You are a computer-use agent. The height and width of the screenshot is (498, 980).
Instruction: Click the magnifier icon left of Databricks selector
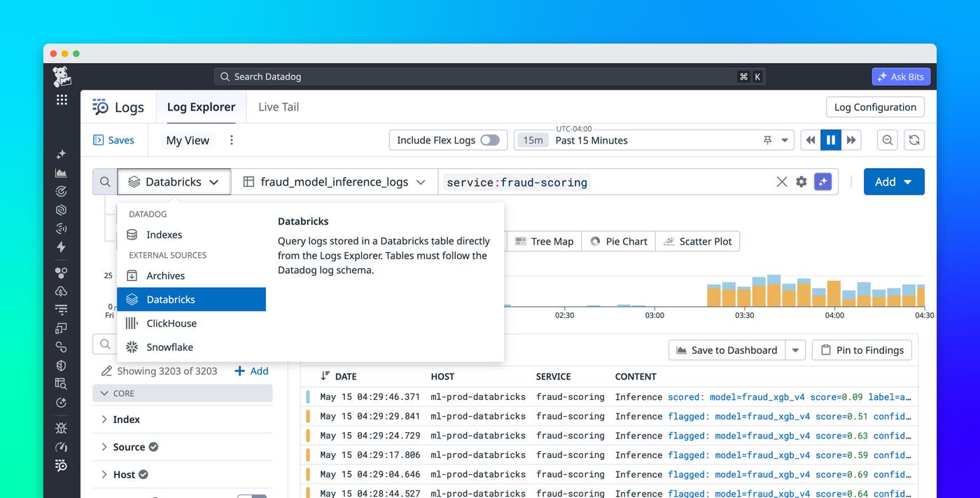[105, 182]
